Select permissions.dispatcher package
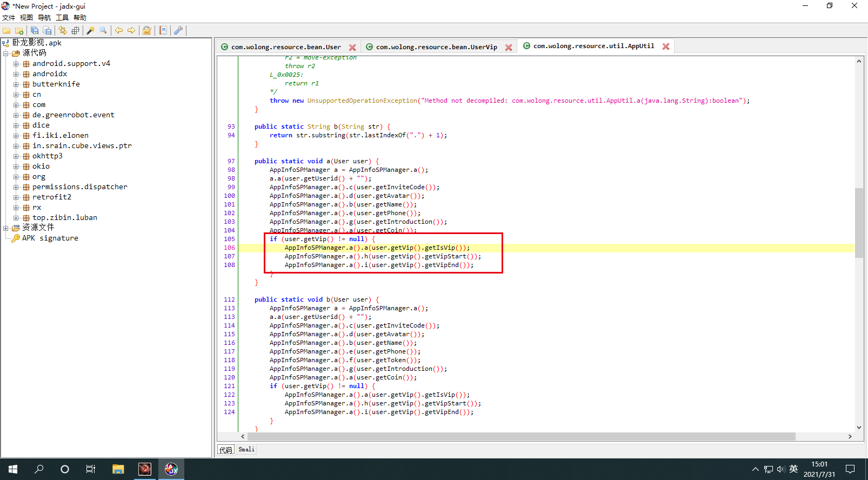This screenshot has width=868, height=480. point(79,187)
